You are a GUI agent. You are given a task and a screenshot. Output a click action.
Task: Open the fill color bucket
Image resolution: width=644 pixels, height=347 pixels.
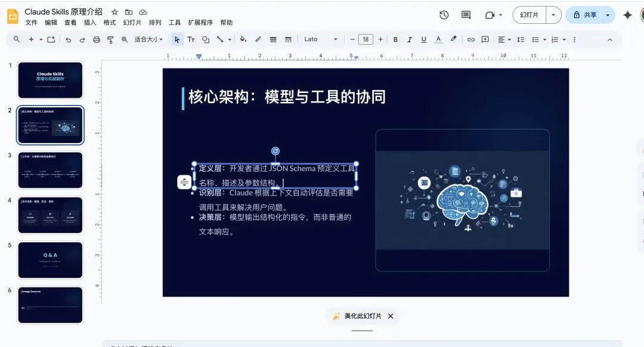(243, 39)
